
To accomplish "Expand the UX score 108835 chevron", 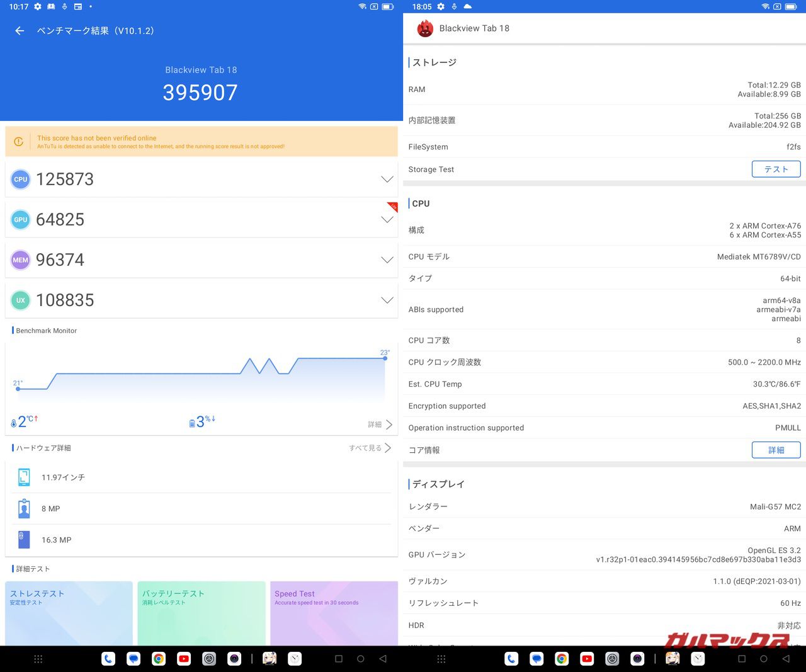I will coord(387,300).
